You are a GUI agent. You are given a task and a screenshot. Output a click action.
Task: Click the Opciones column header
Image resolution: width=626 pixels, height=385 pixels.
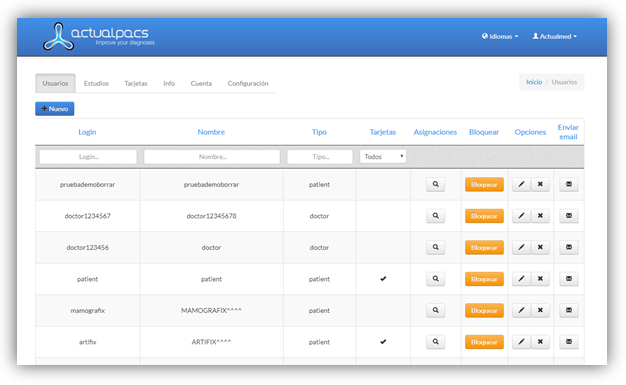[x=530, y=132]
